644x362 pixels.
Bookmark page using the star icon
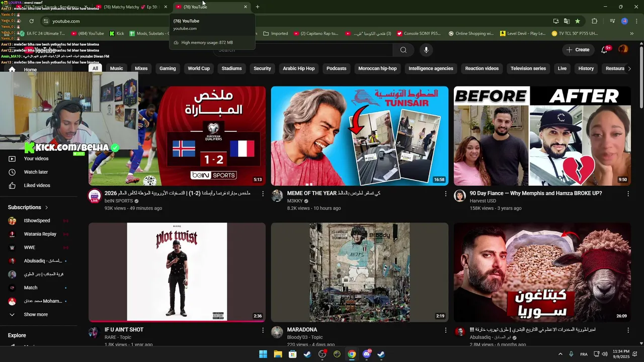click(578, 21)
